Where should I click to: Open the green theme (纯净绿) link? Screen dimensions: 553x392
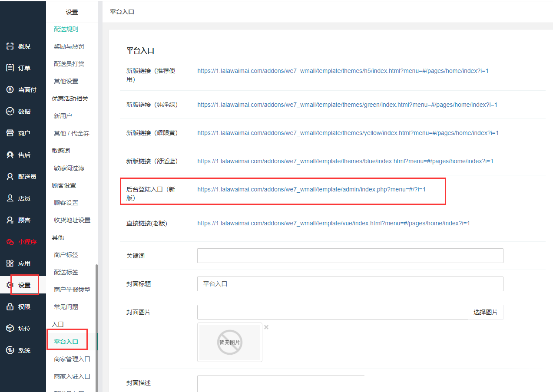pyautogui.click(x=347, y=105)
